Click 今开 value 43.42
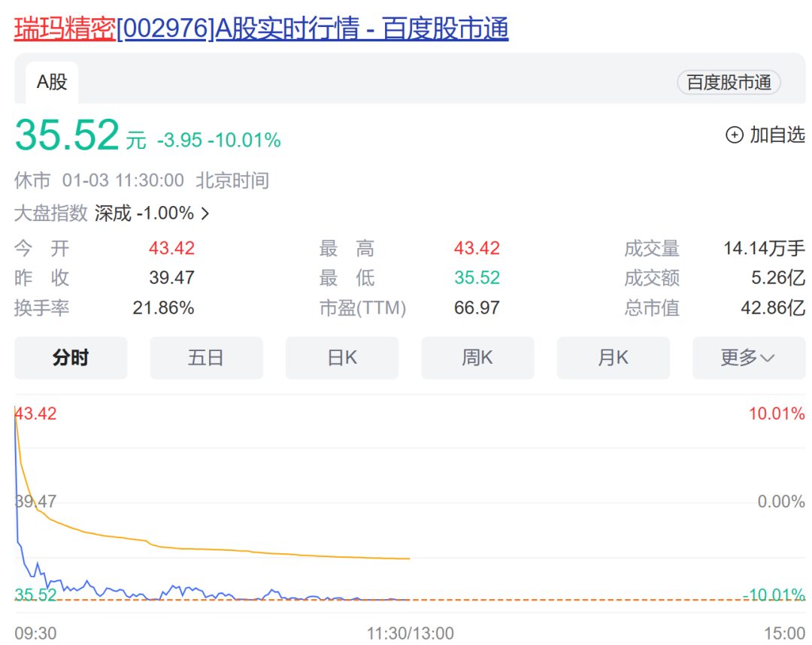Viewport: 812px width, 645px height. tap(171, 249)
